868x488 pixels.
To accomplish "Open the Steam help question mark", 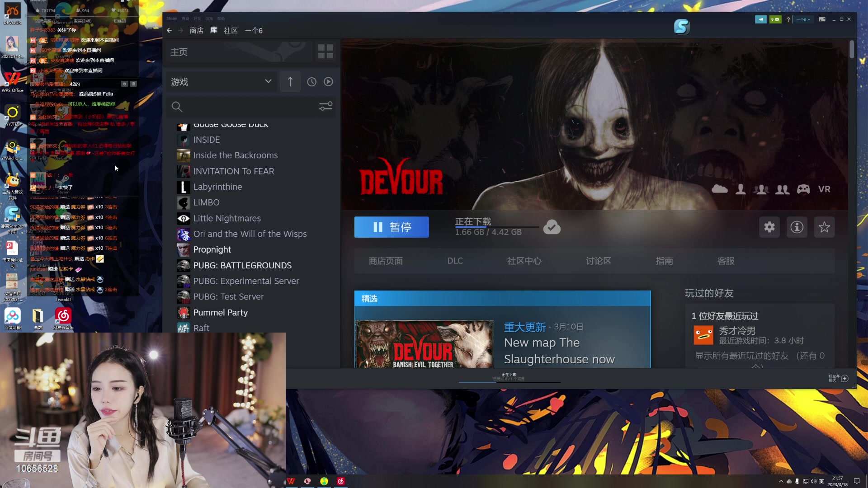I will click(x=788, y=19).
